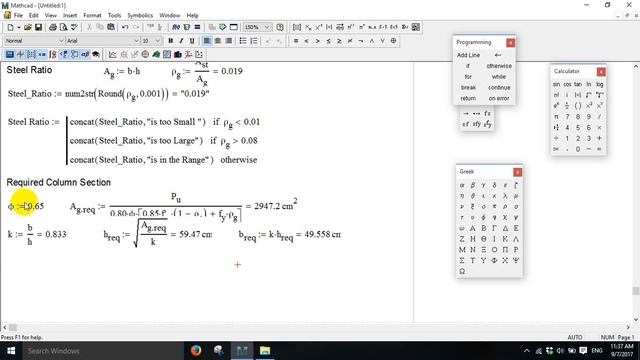Insert the not-equal operator from Boolean toolbar
This screenshot has width=640, height=360.
click(x=350, y=41)
